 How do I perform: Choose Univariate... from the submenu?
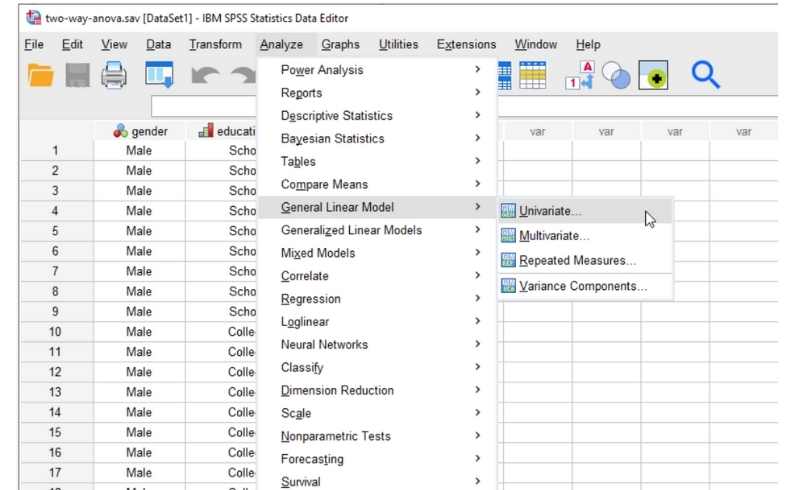585,211
